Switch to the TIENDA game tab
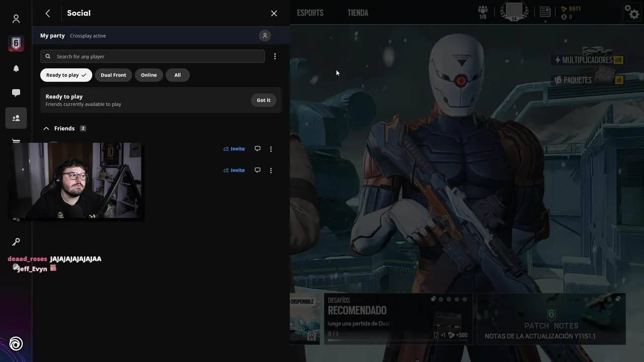Screen dimensions: 644x362 [358, 13]
